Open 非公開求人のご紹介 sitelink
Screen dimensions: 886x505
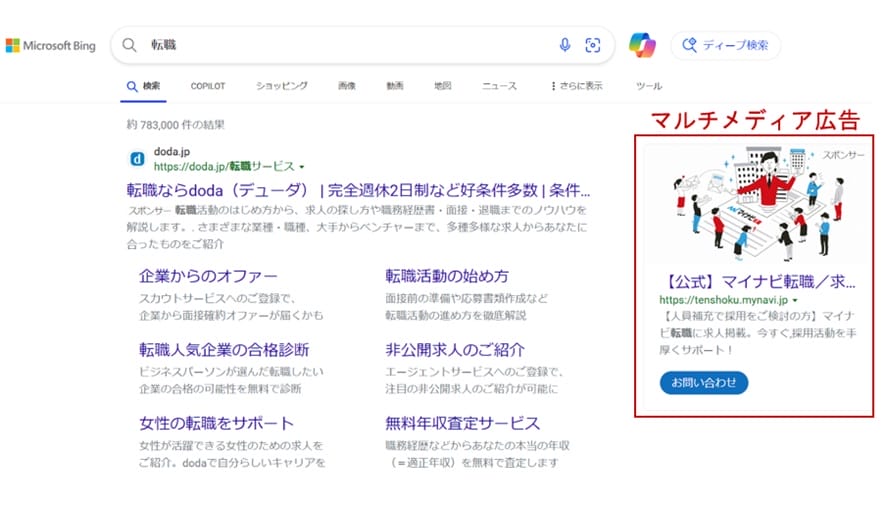(455, 350)
